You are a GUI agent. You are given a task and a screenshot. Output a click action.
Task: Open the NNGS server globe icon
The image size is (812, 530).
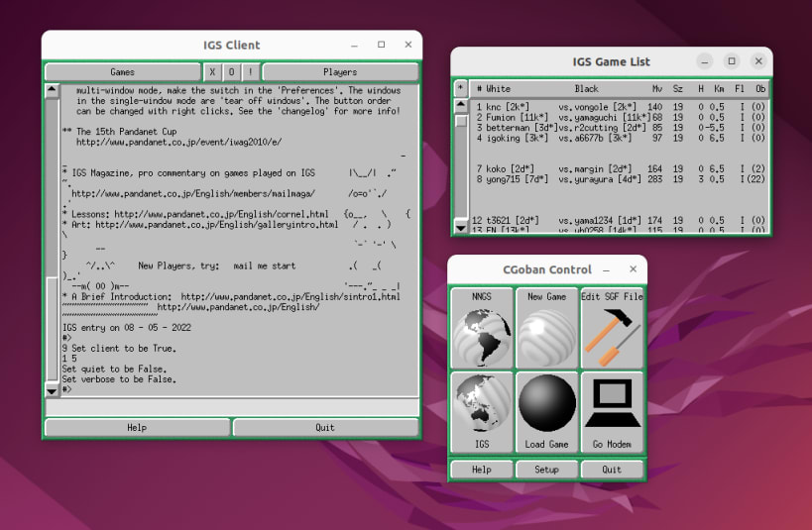coord(482,328)
